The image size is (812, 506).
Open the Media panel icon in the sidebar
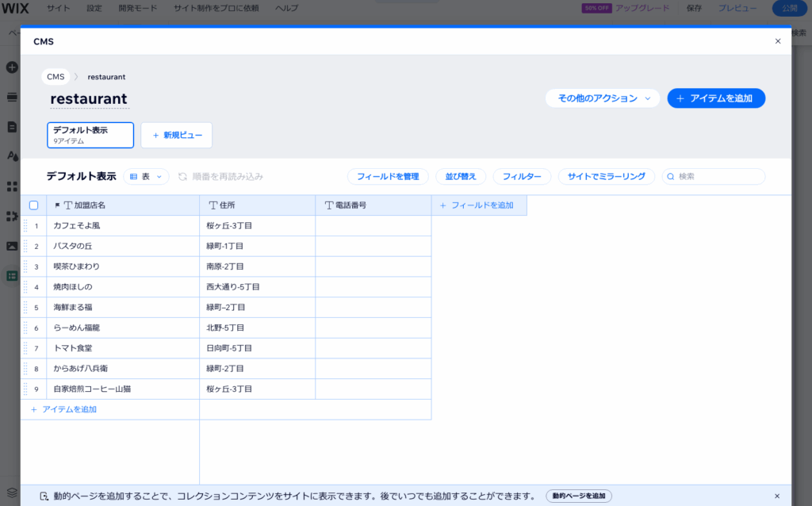click(11, 246)
